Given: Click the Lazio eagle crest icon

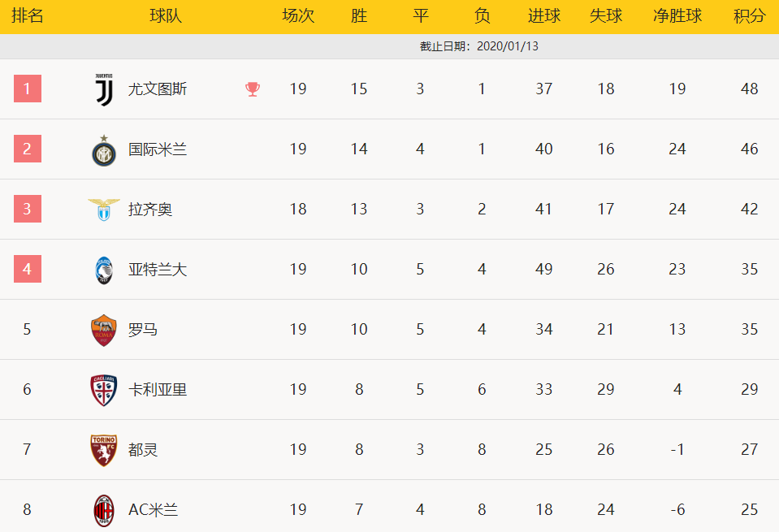Looking at the screenshot, I should (104, 210).
